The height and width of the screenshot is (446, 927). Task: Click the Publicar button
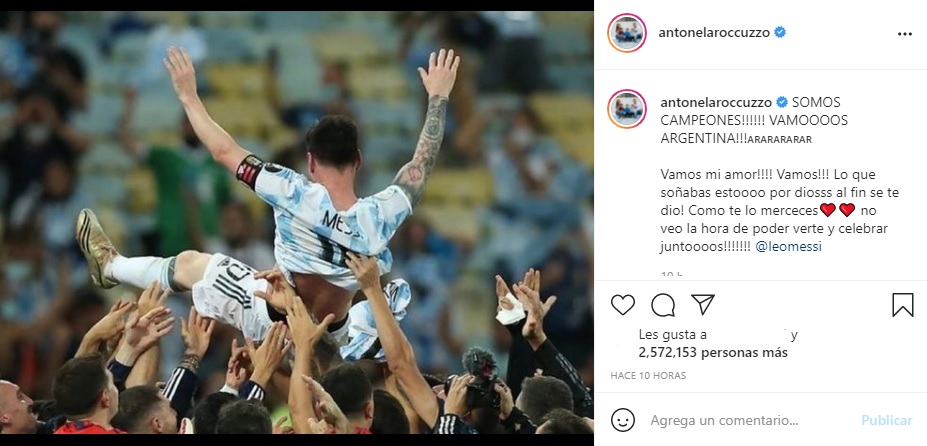tap(886, 421)
